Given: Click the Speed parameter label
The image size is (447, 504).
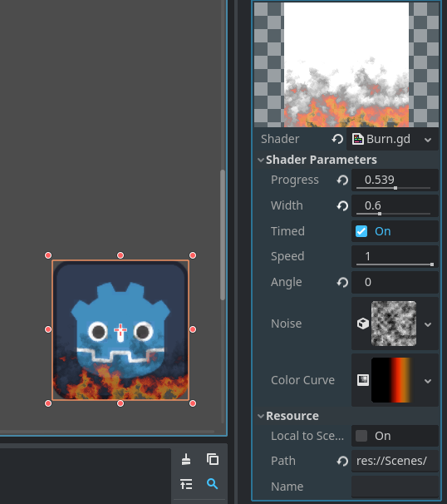Looking at the screenshot, I should 287,256.
